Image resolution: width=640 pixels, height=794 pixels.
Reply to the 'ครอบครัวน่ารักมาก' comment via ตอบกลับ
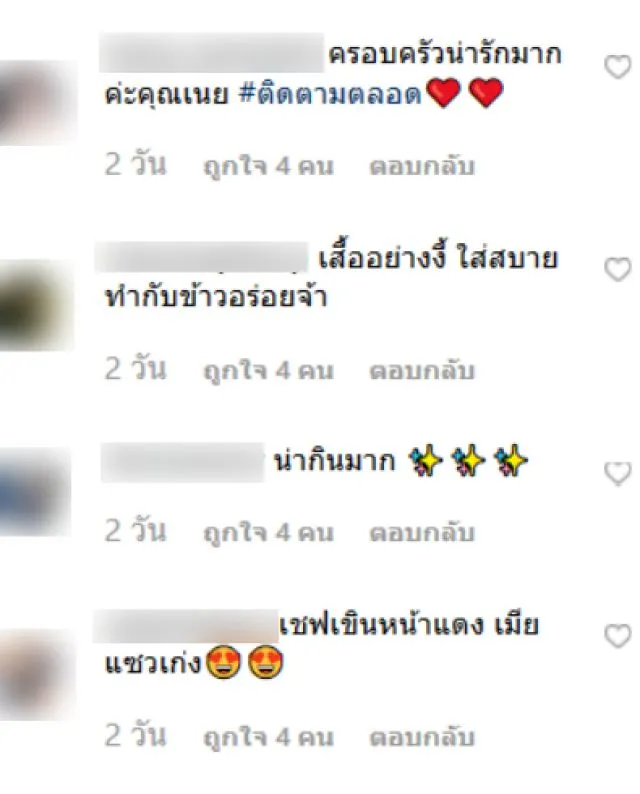tap(422, 167)
